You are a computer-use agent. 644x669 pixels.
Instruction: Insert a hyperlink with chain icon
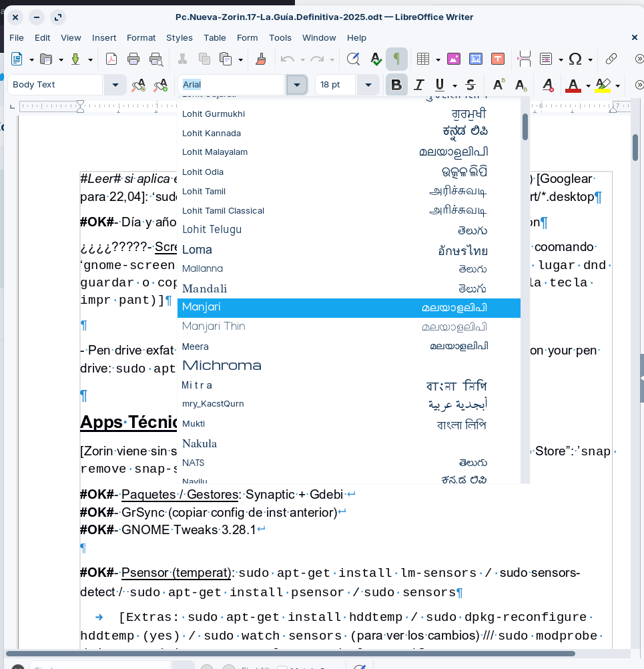pyautogui.click(x=611, y=59)
